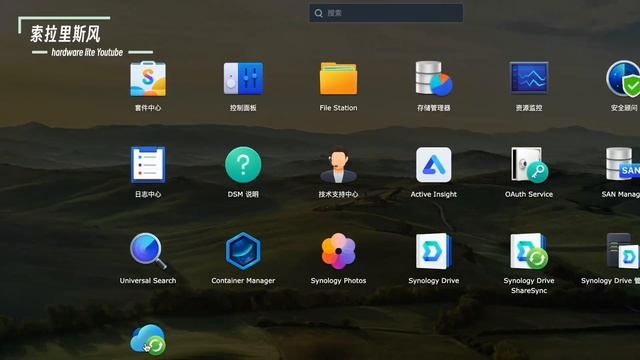
Task: Open the Package Center (套件中心) app
Action: [x=148, y=79]
